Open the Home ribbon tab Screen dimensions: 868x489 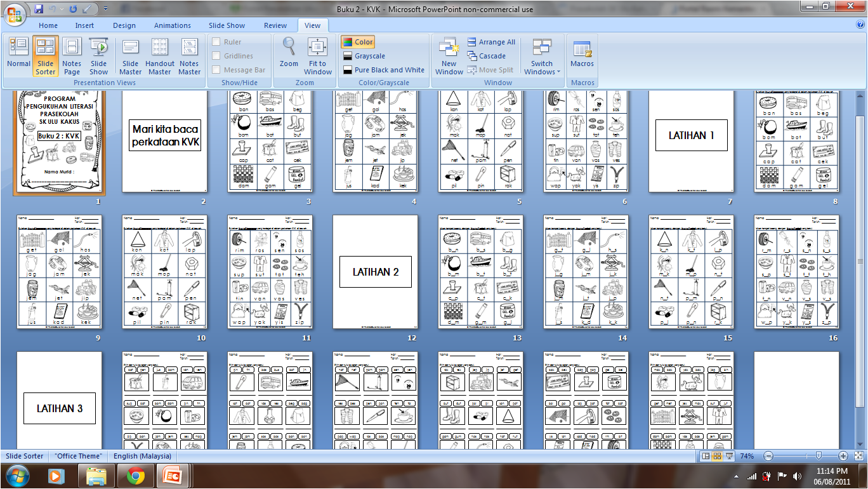coord(48,25)
